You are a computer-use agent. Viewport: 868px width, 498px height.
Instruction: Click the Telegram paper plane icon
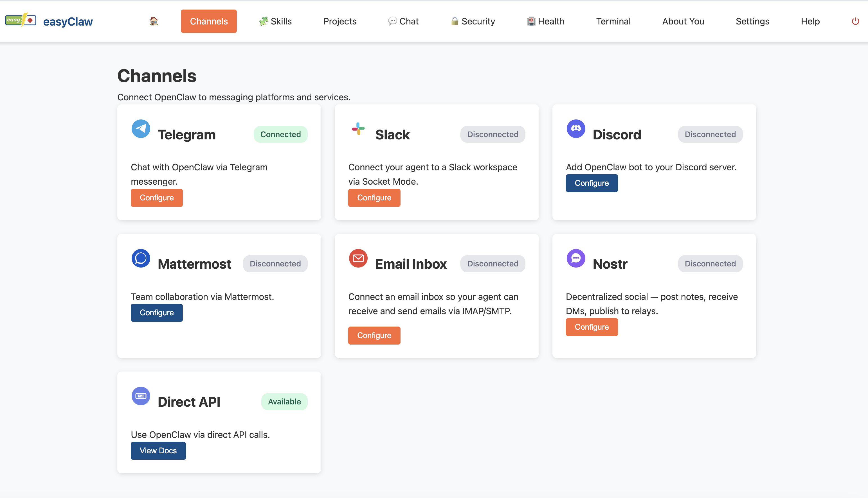141,129
